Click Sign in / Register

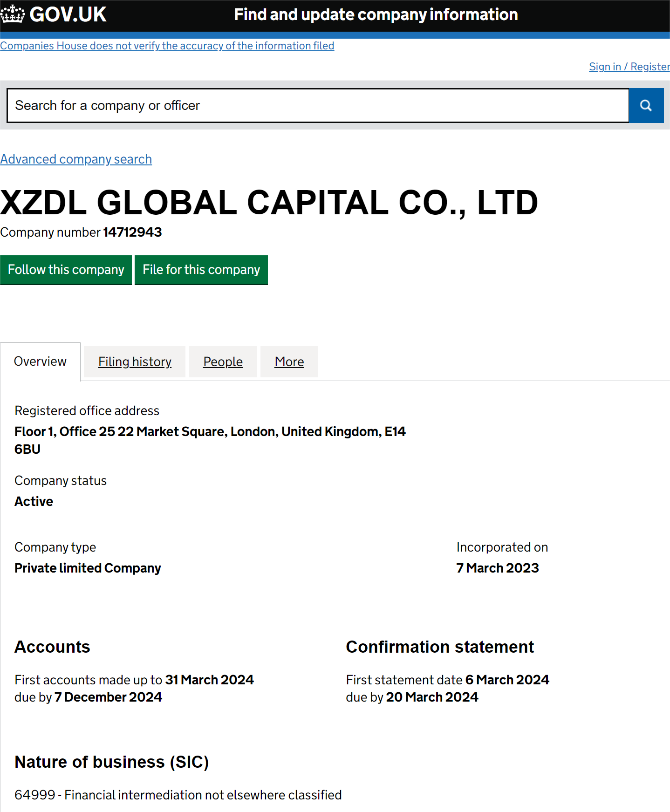coord(629,67)
